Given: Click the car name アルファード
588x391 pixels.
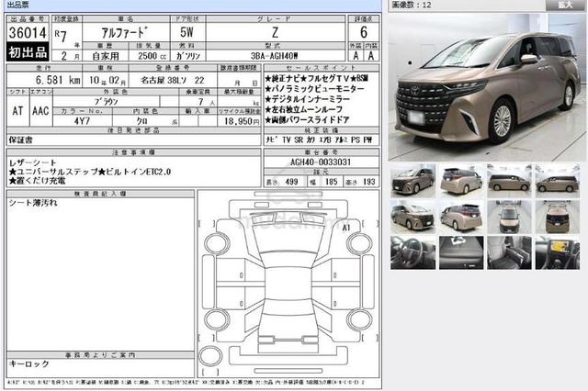Looking at the screenshot, I should [125, 33].
